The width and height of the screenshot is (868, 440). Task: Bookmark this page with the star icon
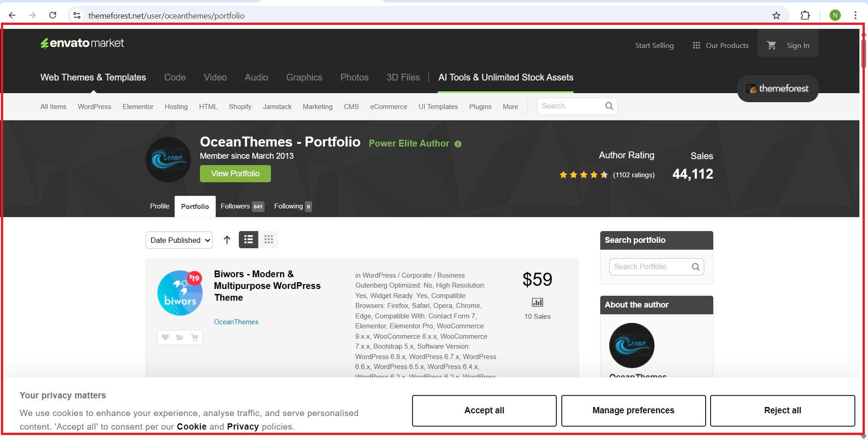point(776,16)
